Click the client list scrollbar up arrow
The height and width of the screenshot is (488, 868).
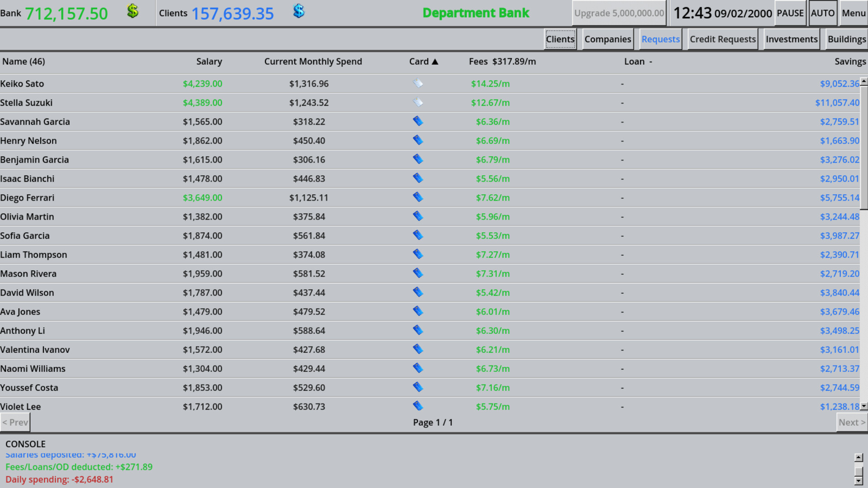click(864, 82)
